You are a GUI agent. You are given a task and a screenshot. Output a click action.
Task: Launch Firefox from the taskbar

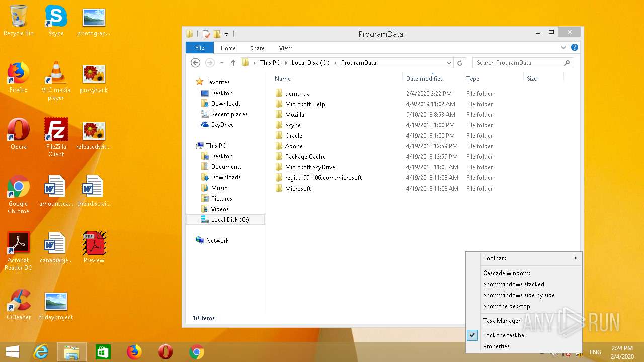coord(134,352)
